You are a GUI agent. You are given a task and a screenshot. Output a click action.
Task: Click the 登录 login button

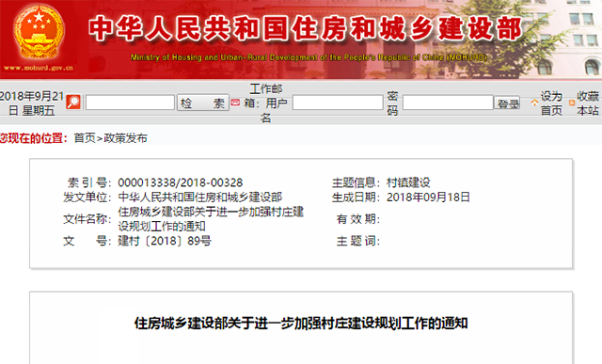[508, 103]
